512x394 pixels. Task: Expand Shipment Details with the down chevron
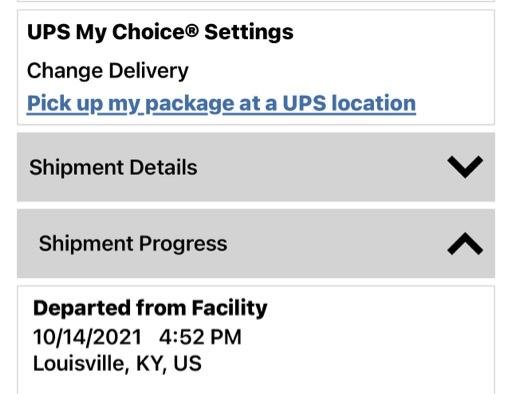coord(465,167)
